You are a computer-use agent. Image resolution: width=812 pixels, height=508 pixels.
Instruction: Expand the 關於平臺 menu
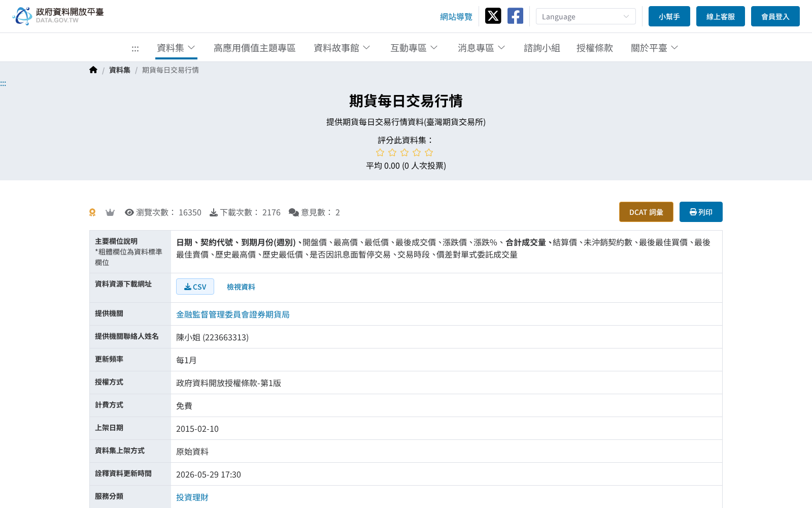pos(655,48)
